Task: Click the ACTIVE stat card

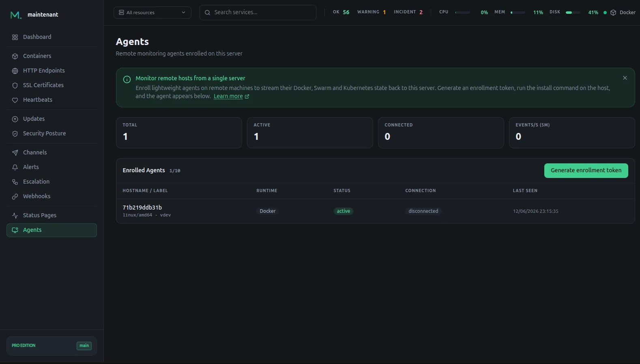Action: (310, 133)
